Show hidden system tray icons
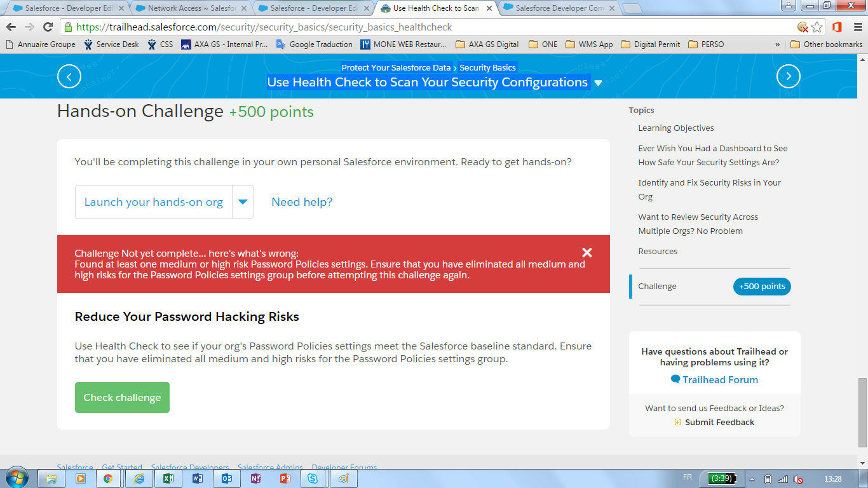The image size is (868, 488). pyautogui.click(x=752, y=479)
